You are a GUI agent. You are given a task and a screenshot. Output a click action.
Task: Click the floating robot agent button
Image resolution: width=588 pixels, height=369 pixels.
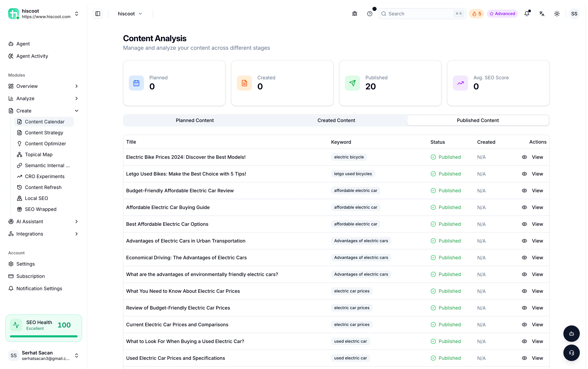(x=571, y=333)
